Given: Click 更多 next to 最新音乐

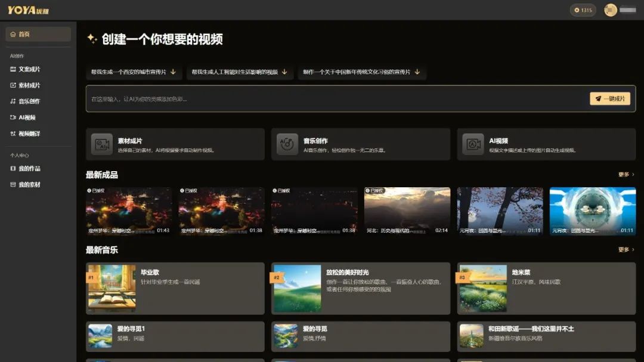Looking at the screenshot, I should click(626, 250).
